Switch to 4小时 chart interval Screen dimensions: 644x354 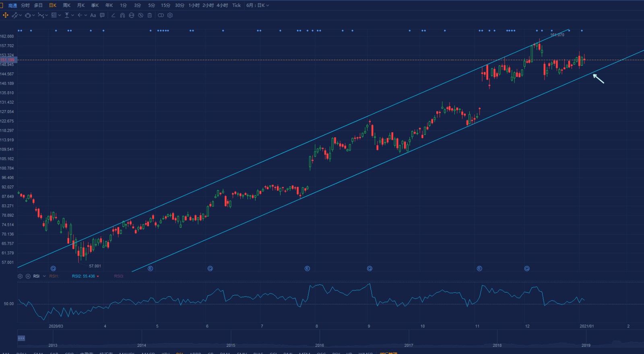pos(222,5)
